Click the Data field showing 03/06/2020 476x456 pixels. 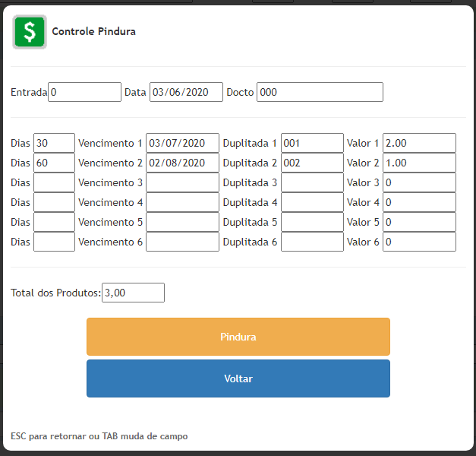point(186,92)
